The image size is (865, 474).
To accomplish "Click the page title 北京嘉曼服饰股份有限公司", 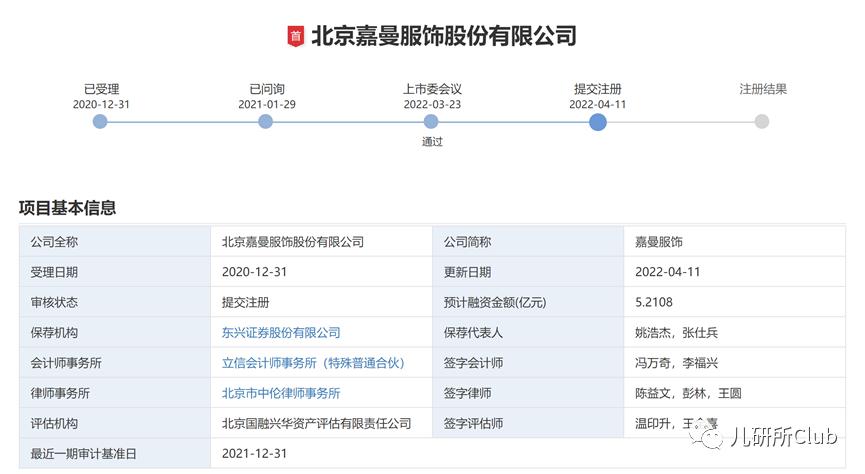I will point(444,36).
